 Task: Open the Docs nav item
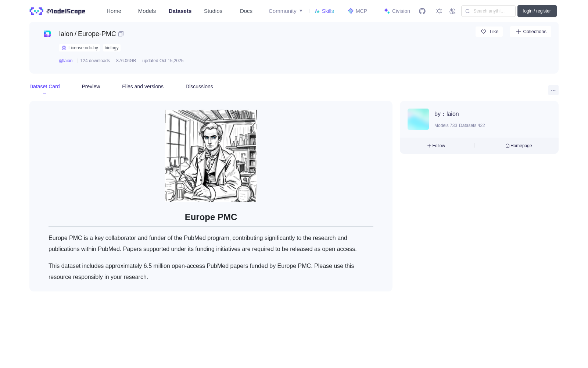(x=246, y=11)
